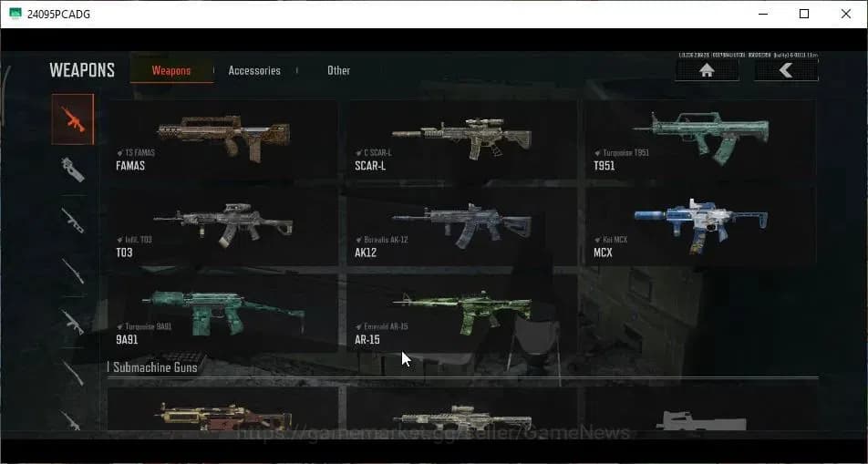Select the Koi MCX weapon card
The image size is (868, 464).
pos(700,226)
